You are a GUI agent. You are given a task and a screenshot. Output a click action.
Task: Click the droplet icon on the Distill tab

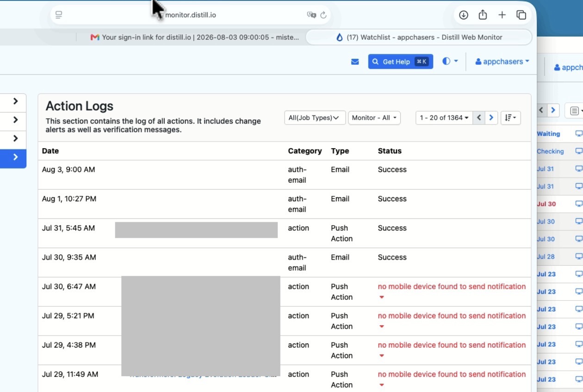340,37
